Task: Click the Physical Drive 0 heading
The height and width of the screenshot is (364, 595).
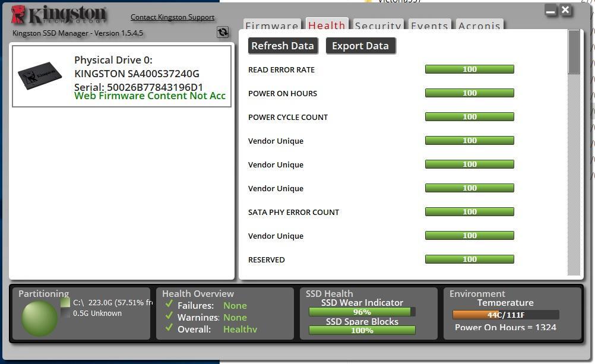Action: click(113, 60)
